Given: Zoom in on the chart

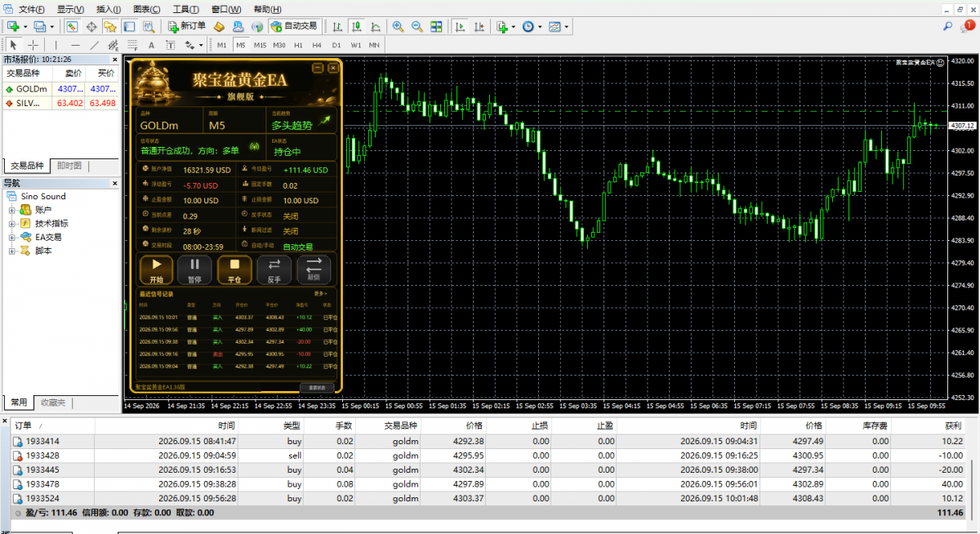Looking at the screenshot, I should point(398,26).
